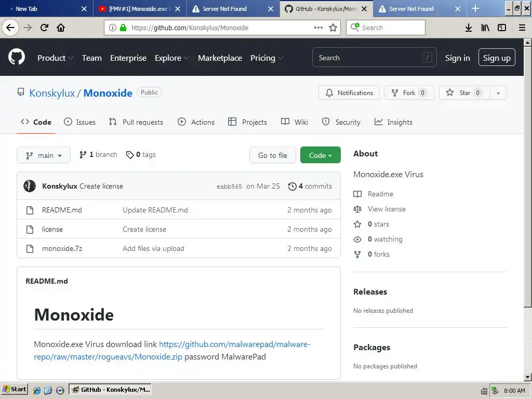Expand the Star list dropdown arrow
The width and height of the screenshot is (532, 399).
coord(498,93)
